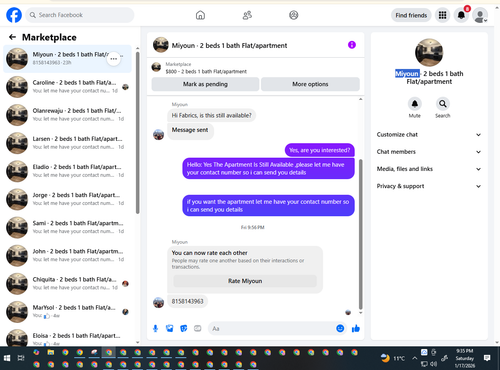Click the weather 11°C taskbar widget
Viewport: 500px width, 370px height.
click(x=393, y=358)
